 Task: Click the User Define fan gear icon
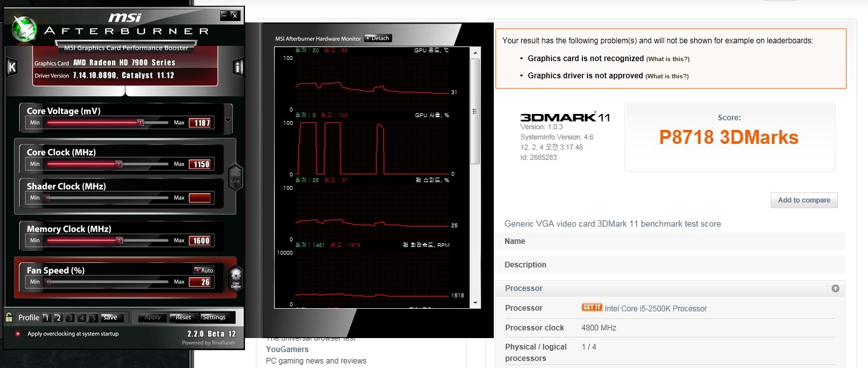235,279
